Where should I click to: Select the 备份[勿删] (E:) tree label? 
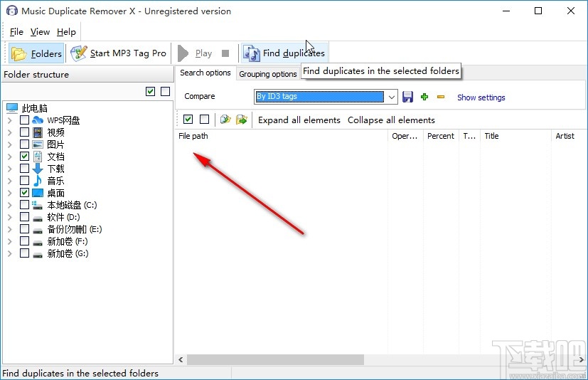coord(75,229)
